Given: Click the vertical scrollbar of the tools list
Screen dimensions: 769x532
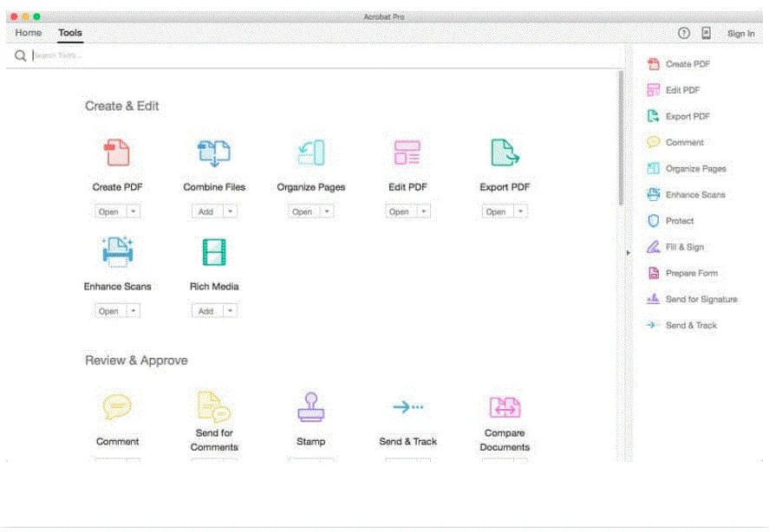Looking at the screenshot, I should point(621,138).
